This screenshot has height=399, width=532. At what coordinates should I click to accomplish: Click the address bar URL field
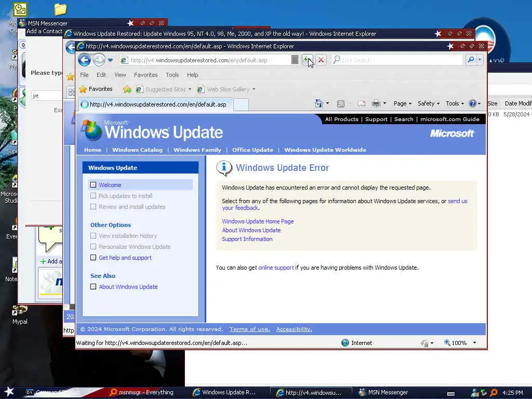(206, 60)
